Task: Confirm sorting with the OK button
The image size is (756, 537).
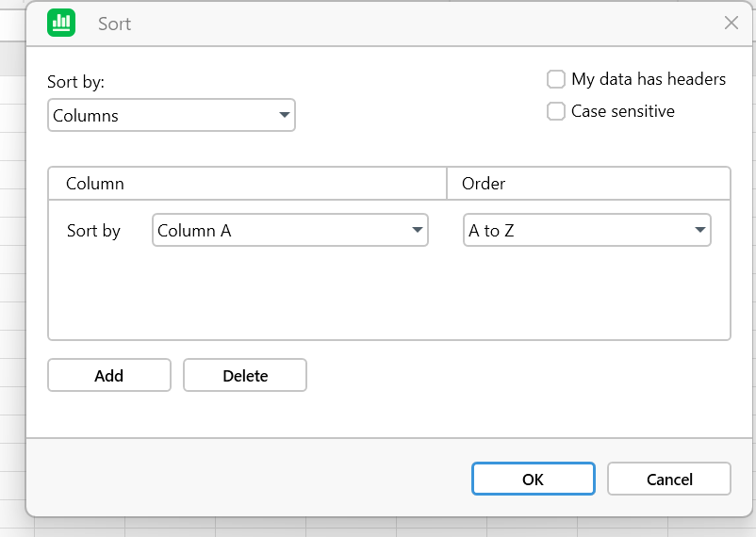Action: 533,479
